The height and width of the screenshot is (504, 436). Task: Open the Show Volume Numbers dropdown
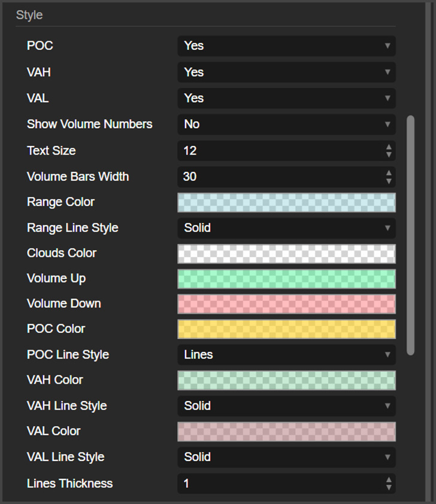tap(286, 125)
